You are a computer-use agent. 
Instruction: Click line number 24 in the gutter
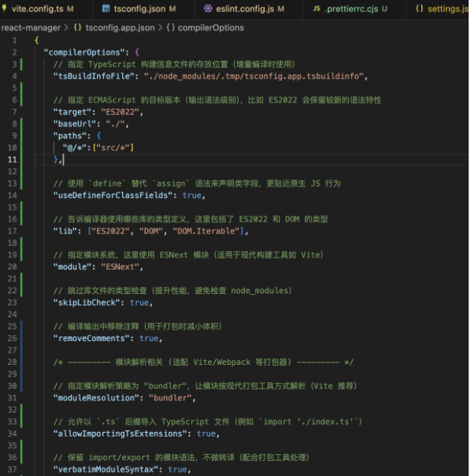coord(13,314)
